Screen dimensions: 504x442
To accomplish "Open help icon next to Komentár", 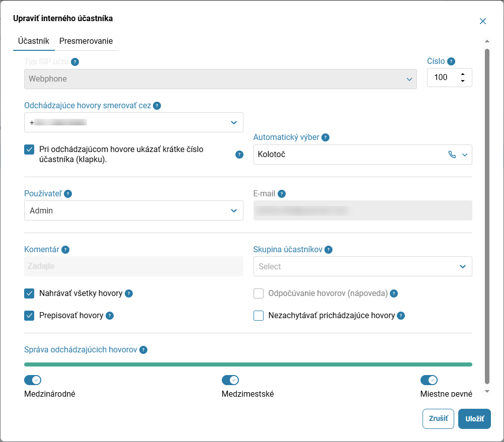I will pyautogui.click(x=65, y=250).
